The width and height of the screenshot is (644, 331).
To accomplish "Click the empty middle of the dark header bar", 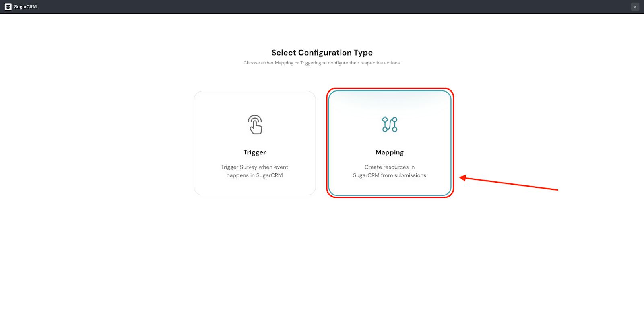I will (322, 7).
